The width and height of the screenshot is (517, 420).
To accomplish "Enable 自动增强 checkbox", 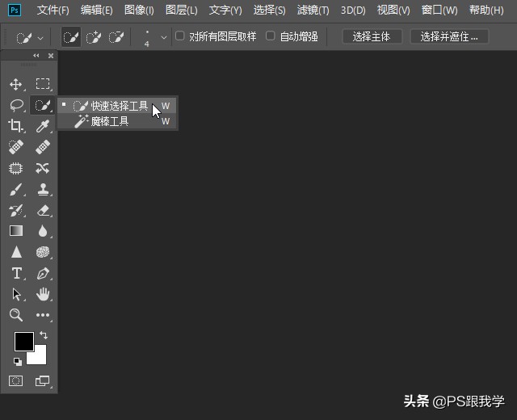I will tap(271, 36).
